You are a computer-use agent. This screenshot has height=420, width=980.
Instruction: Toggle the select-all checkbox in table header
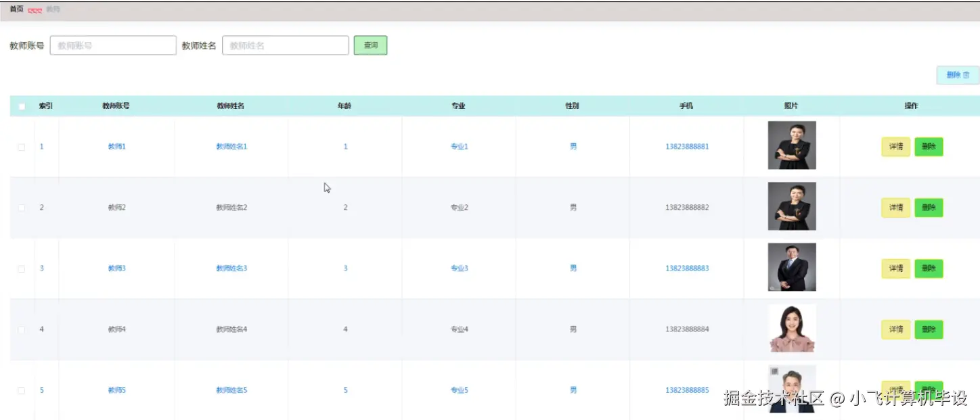pyautogui.click(x=22, y=106)
